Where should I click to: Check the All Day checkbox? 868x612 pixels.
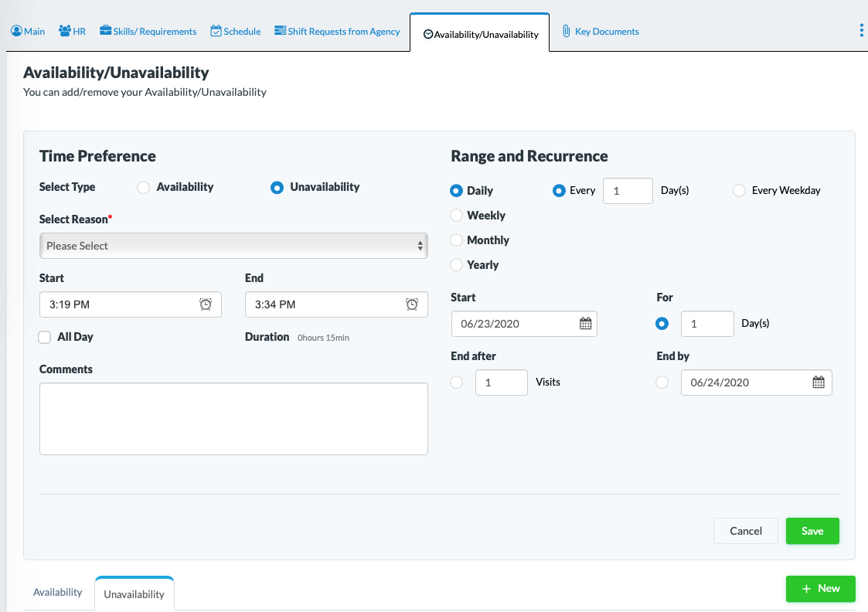point(46,337)
